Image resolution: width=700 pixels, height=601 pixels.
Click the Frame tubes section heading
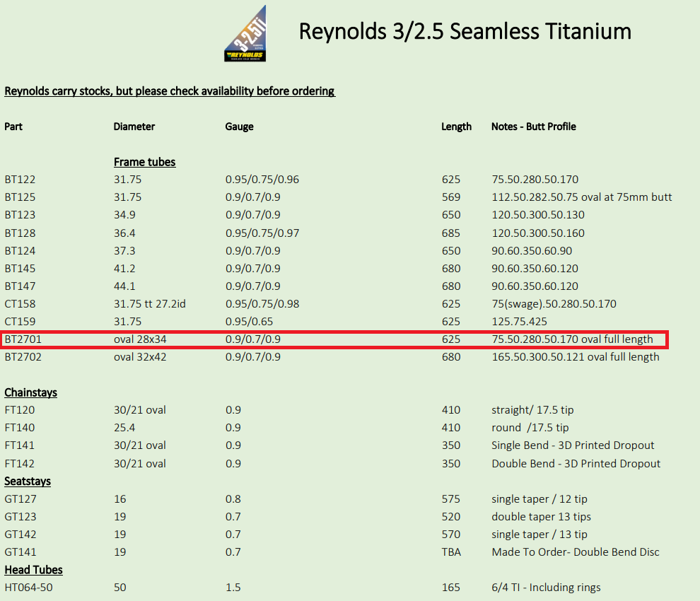pos(144,162)
